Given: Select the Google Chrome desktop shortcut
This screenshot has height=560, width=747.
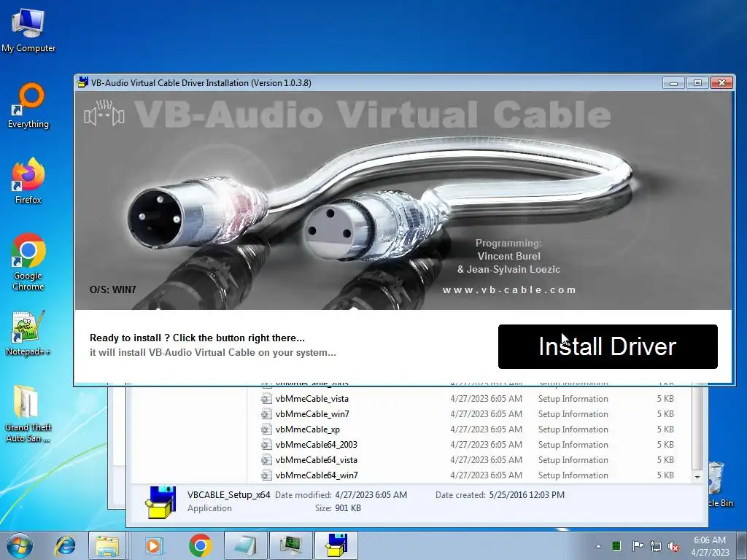Looking at the screenshot, I should [x=28, y=262].
